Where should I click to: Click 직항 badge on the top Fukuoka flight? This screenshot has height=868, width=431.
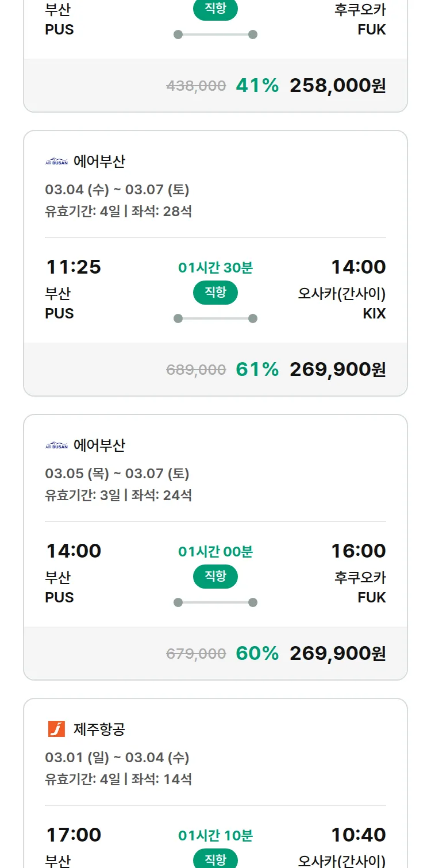point(215,10)
